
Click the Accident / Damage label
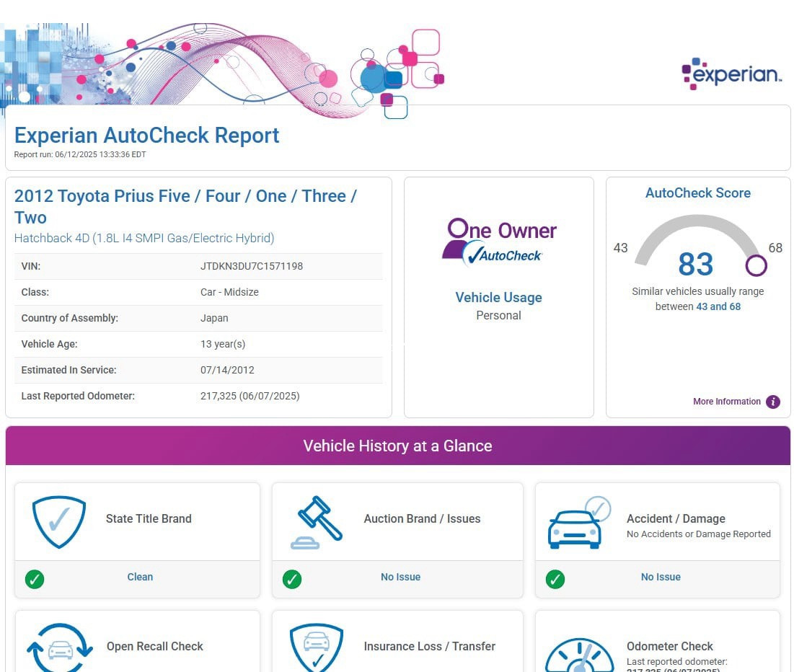point(676,518)
